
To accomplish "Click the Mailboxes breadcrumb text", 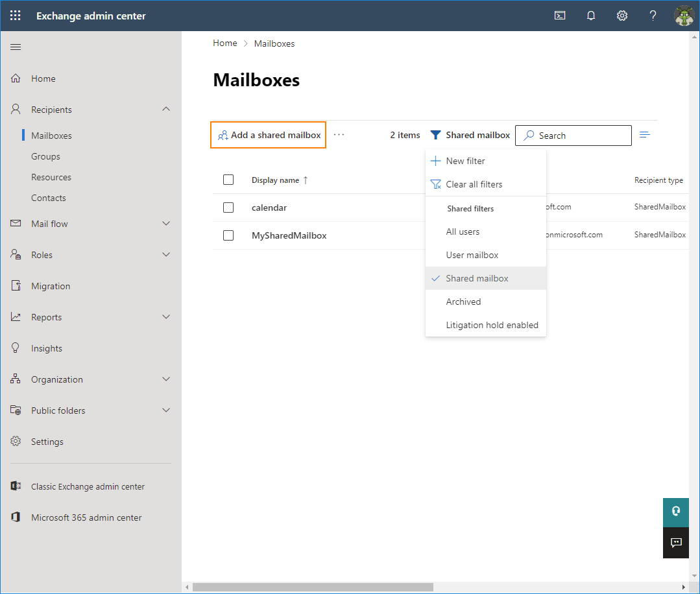I will tap(274, 43).
